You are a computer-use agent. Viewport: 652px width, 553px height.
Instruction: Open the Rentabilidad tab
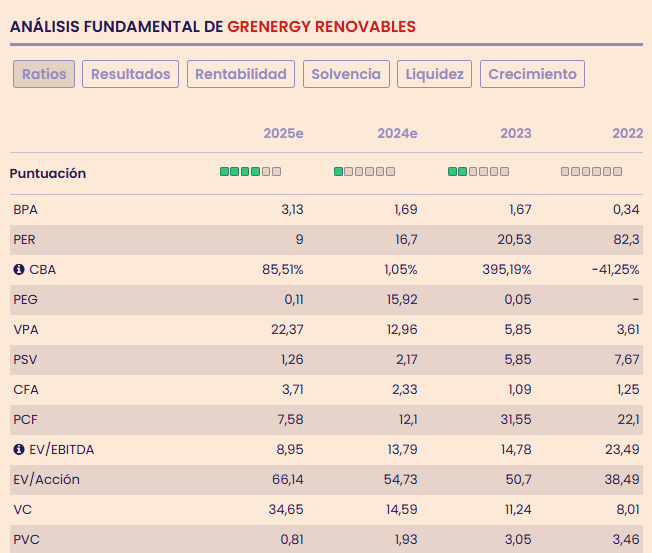241,74
